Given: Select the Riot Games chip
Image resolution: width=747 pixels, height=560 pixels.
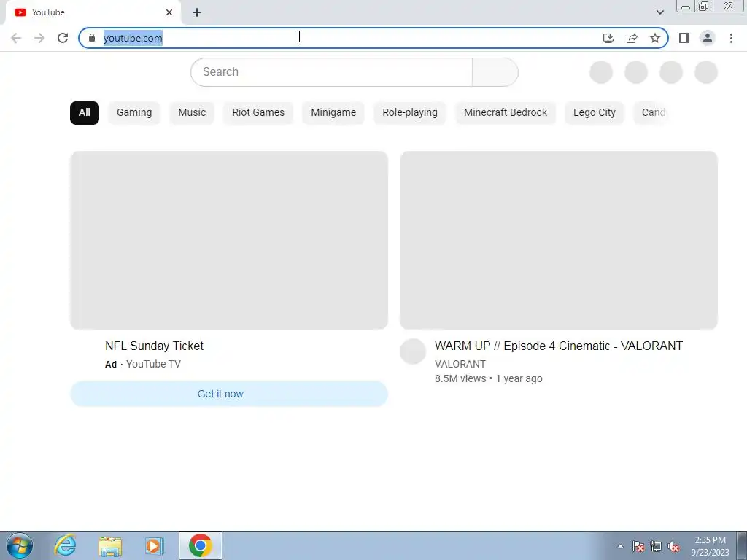Looking at the screenshot, I should point(258,113).
